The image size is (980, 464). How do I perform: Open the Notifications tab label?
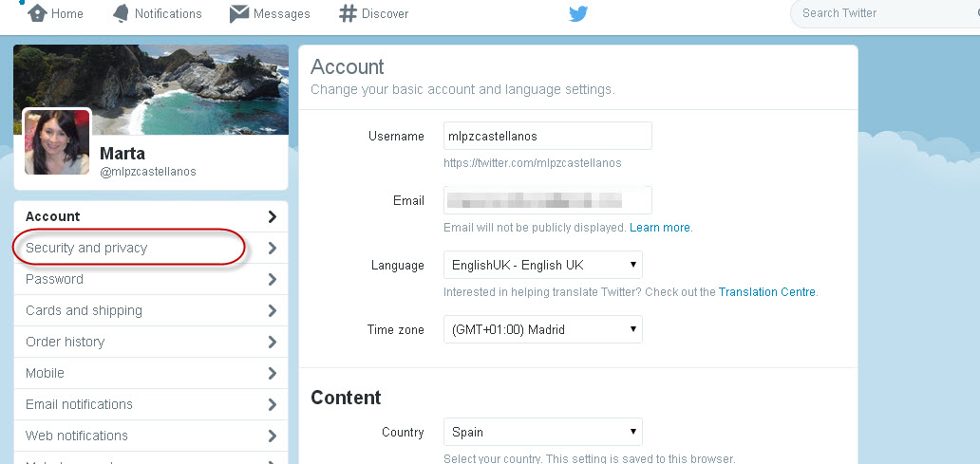[x=168, y=13]
